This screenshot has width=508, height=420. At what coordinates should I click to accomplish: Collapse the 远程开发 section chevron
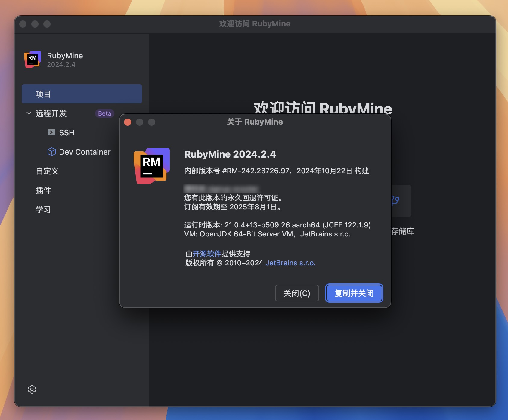pos(29,113)
